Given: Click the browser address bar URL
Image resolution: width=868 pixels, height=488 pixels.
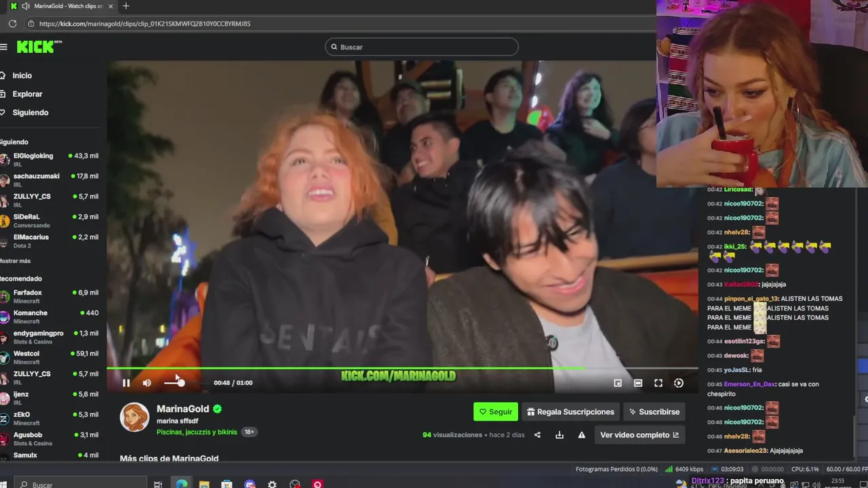Looking at the screenshot, I should point(145,24).
